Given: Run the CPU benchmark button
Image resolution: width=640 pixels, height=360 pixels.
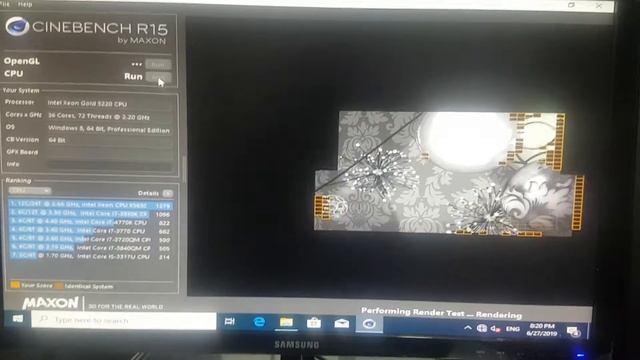Looking at the screenshot, I should click(x=158, y=77).
